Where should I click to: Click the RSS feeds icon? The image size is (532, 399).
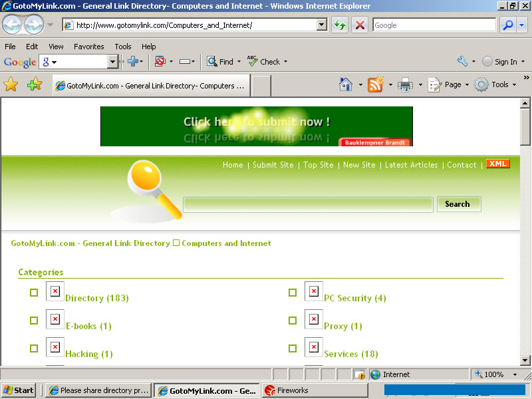(376, 84)
